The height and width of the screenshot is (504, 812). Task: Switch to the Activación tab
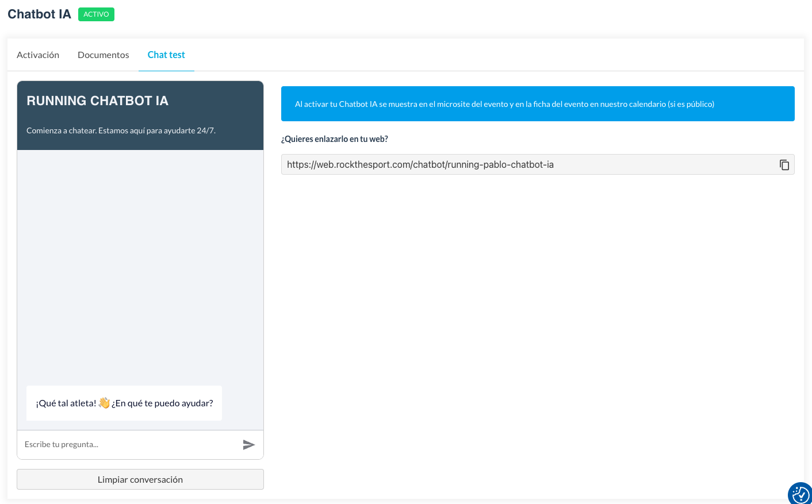point(38,55)
